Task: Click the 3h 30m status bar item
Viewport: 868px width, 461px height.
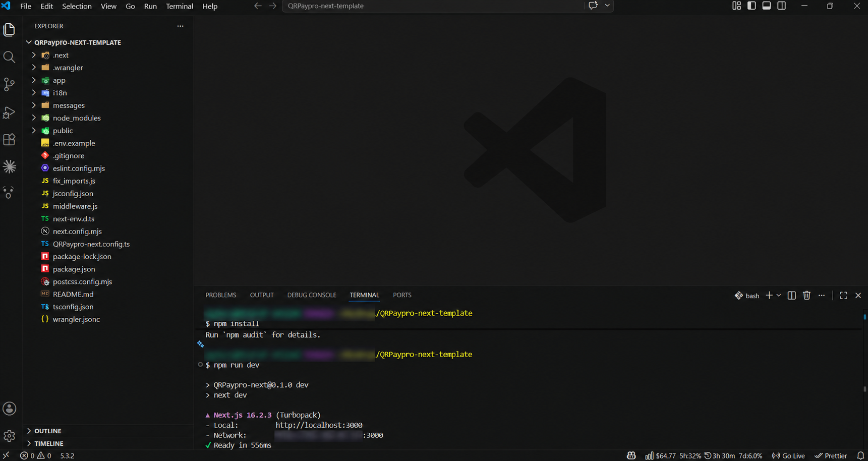Action: (720, 455)
